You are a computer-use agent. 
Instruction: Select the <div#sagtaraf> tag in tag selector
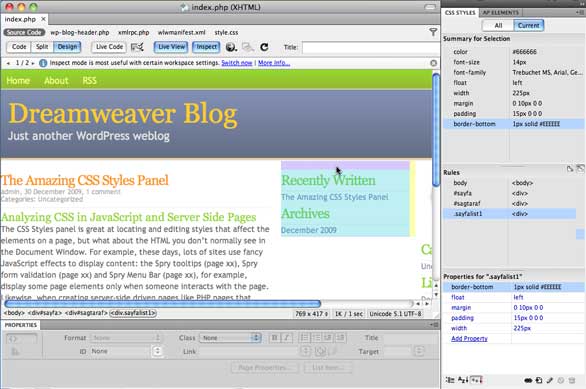(86, 313)
